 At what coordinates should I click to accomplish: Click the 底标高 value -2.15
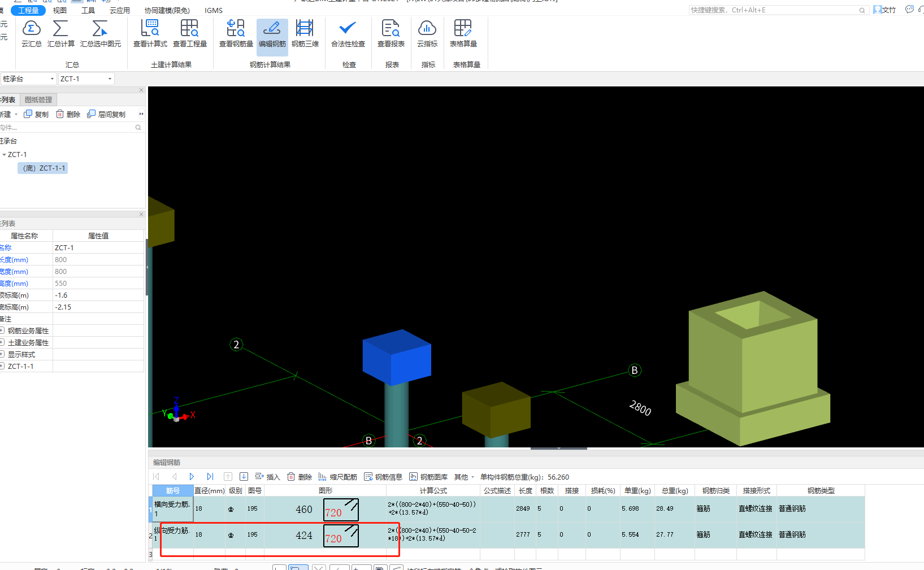98,307
